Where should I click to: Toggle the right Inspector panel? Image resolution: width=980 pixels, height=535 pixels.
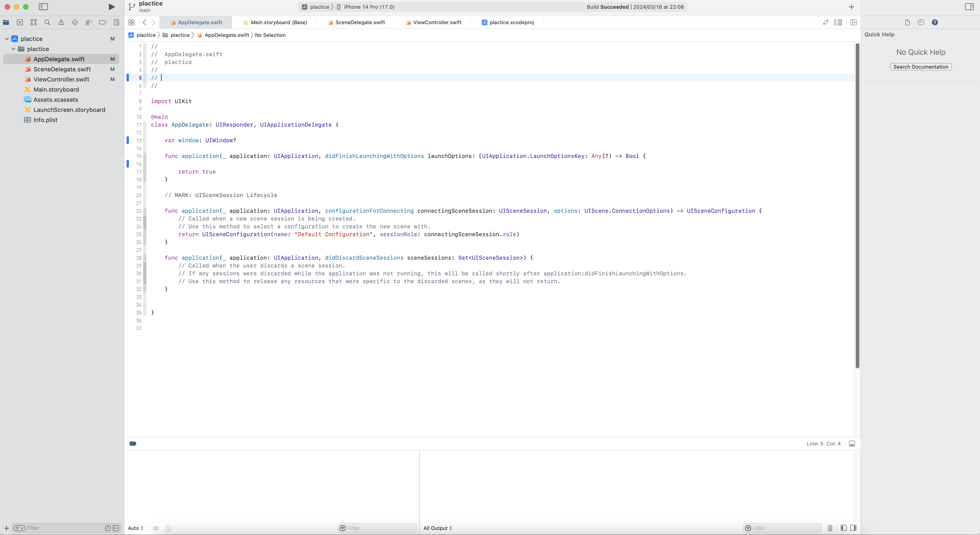pos(969,7)
